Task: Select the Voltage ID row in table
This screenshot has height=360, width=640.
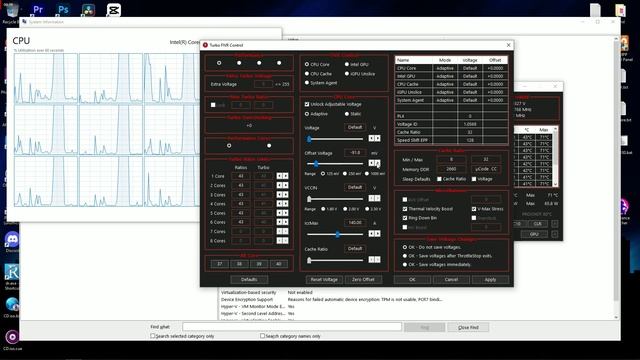Action: tap(451, 124)
